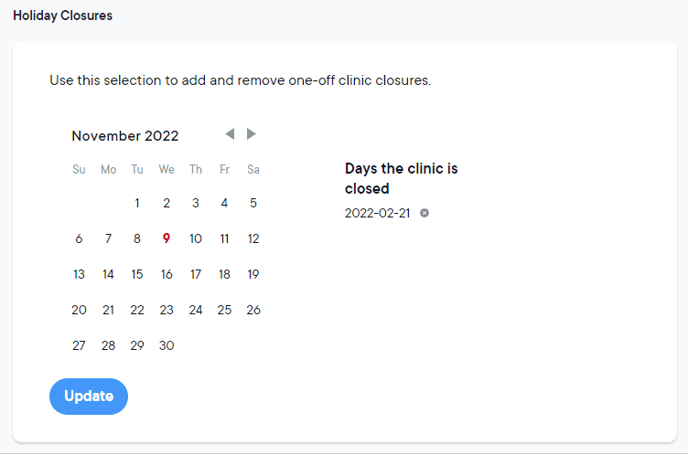This screenshot has width=688, height=455.
Task: Choose November 24 as a closure day
Action: [x=195, y=310]
